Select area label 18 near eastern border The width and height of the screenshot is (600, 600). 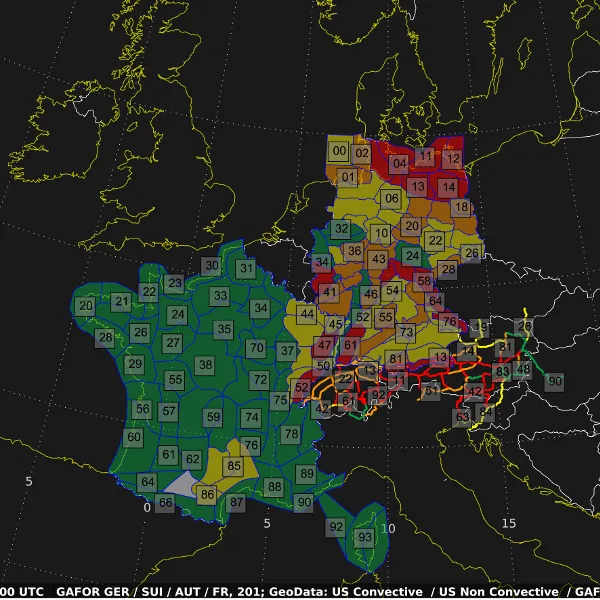point(461,207)
